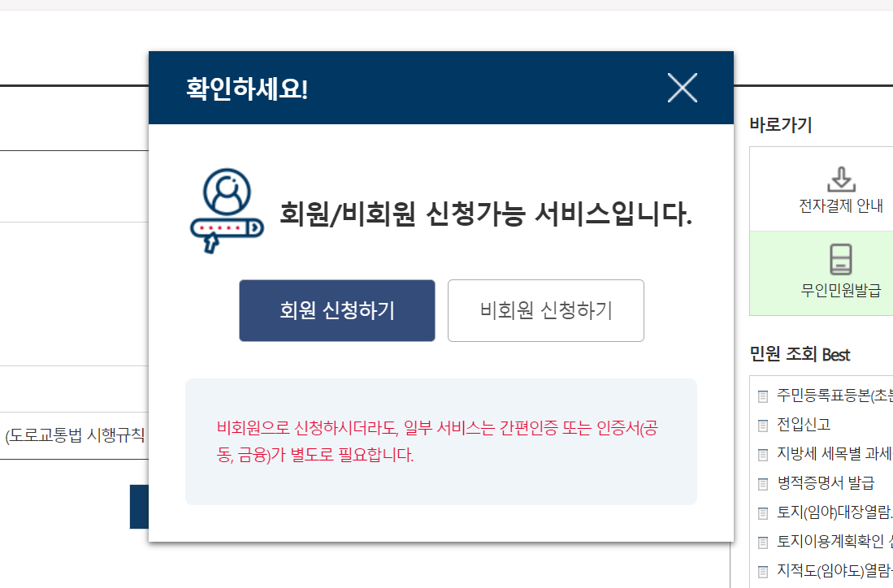Click document icon beside 전입신고
This screenshot has width=893, height=588.
[763, 426]
